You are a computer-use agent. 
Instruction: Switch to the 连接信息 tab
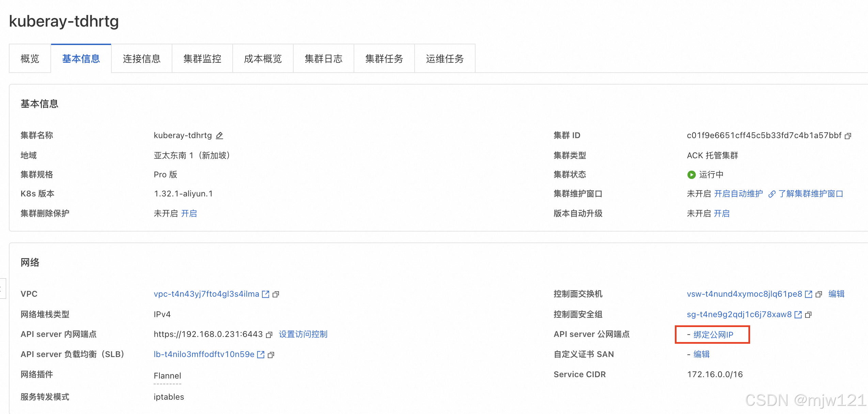pyautogui.click(x=141, y=59)
